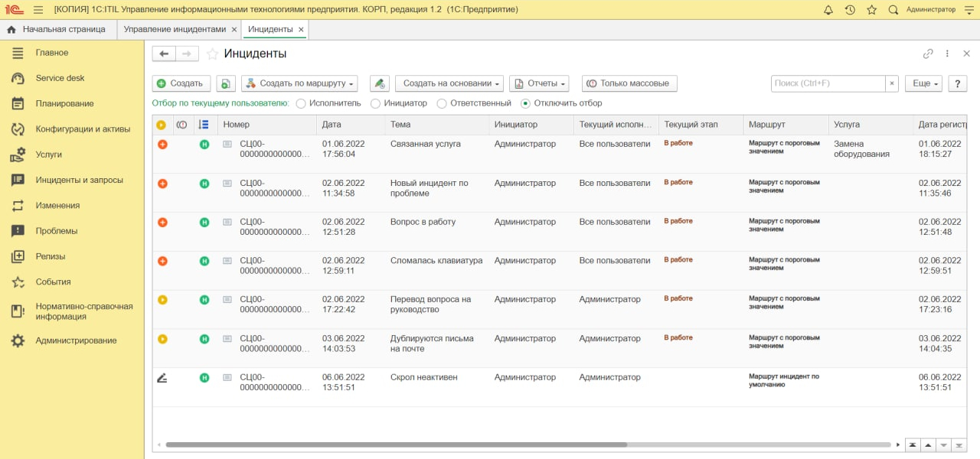Close the Инциденты tab

(x=301, y=30)
